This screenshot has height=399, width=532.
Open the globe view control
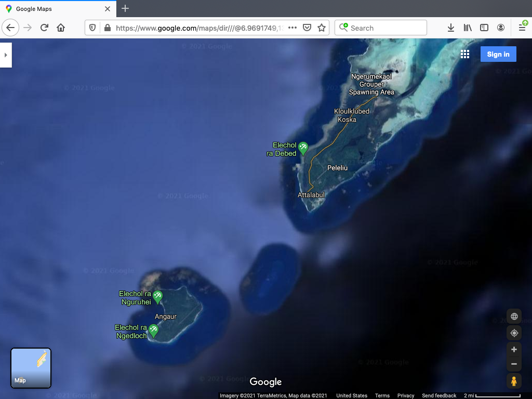(514, 316)
